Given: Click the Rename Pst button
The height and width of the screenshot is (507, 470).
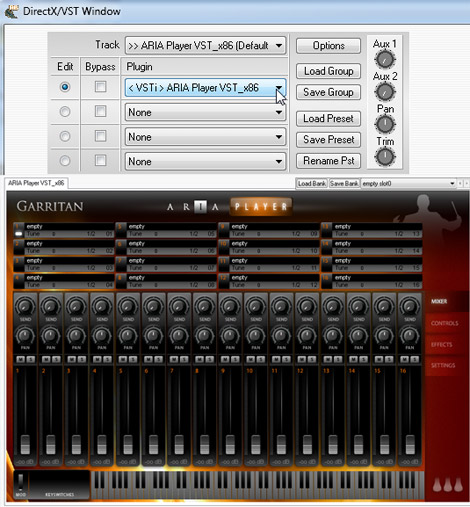Looking at the screenshot, I should point(328,161).
